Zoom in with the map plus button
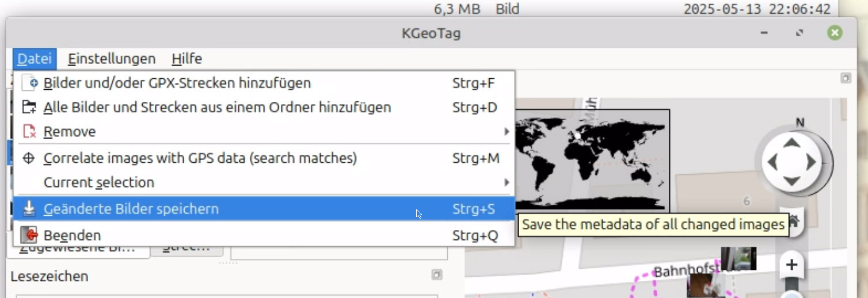This screenshot has height=298, width=868. pos(792,265)
